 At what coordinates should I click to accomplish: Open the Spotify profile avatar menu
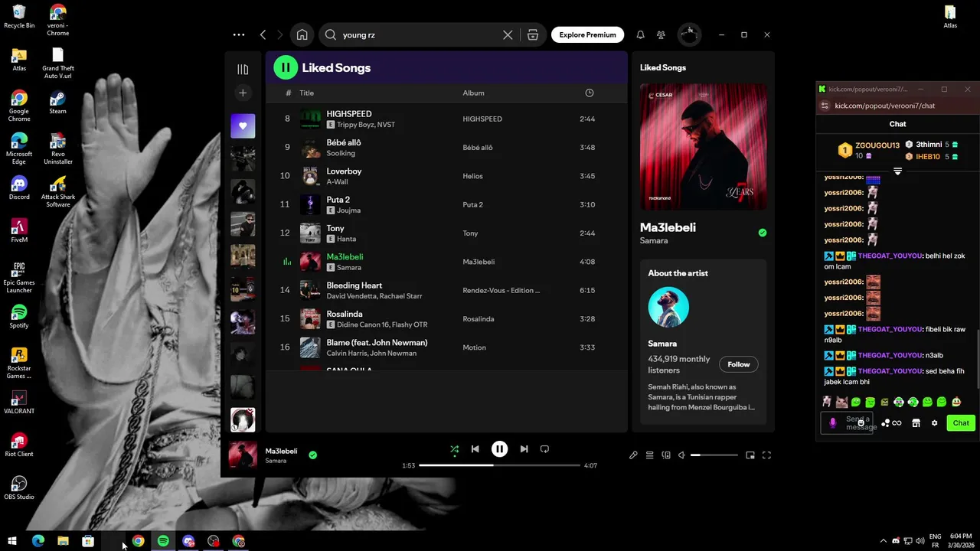[x=689, y=34]
